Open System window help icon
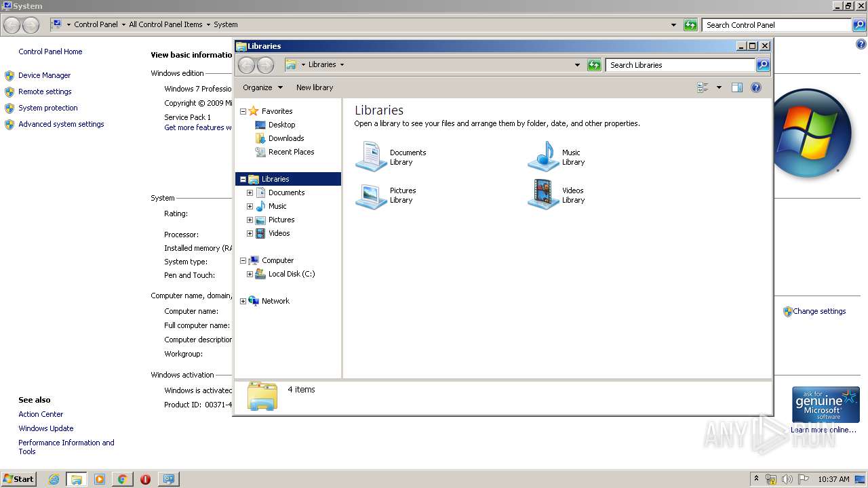 click(861, 44)
